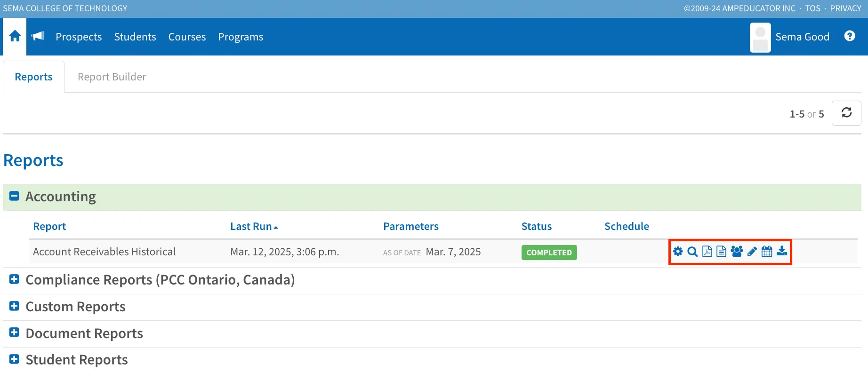The image size is (868, 379).
Task: Click the calendar schedule icon in report row
Action: tap(767, 252)
